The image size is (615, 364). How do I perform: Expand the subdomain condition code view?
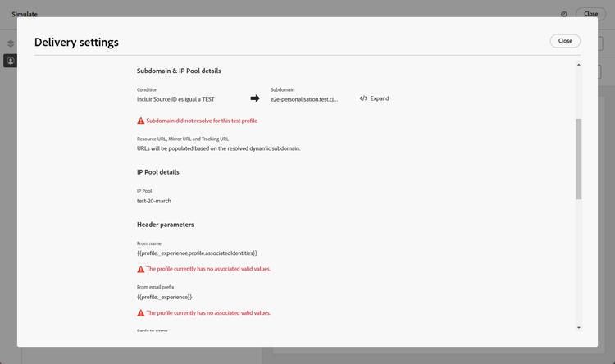click(374, 98)
